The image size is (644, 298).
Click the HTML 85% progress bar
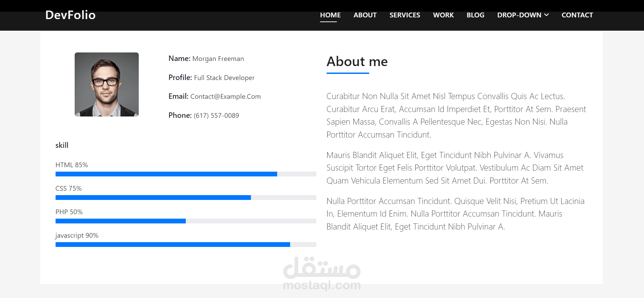[186, 174]
